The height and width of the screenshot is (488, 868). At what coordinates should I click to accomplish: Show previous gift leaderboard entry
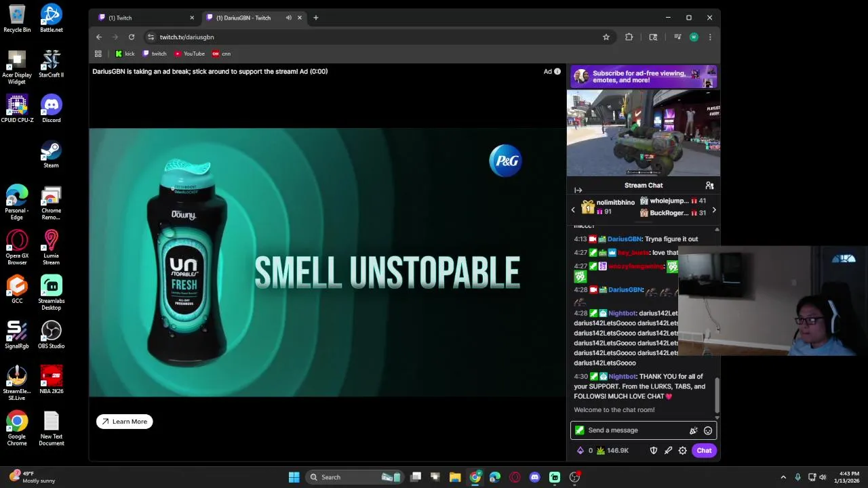573,210
